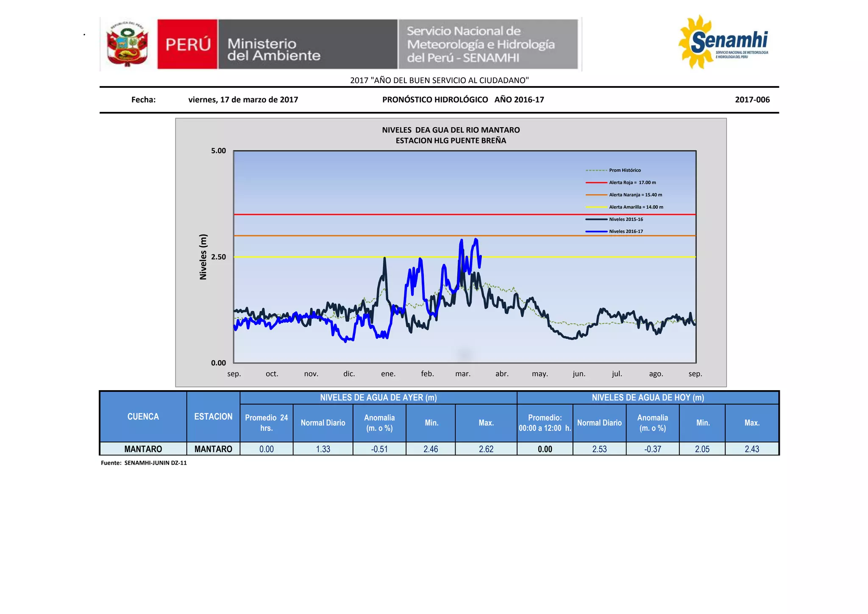
Task: Click the Peru coat of arms emblem
Action: coord(128,45)
